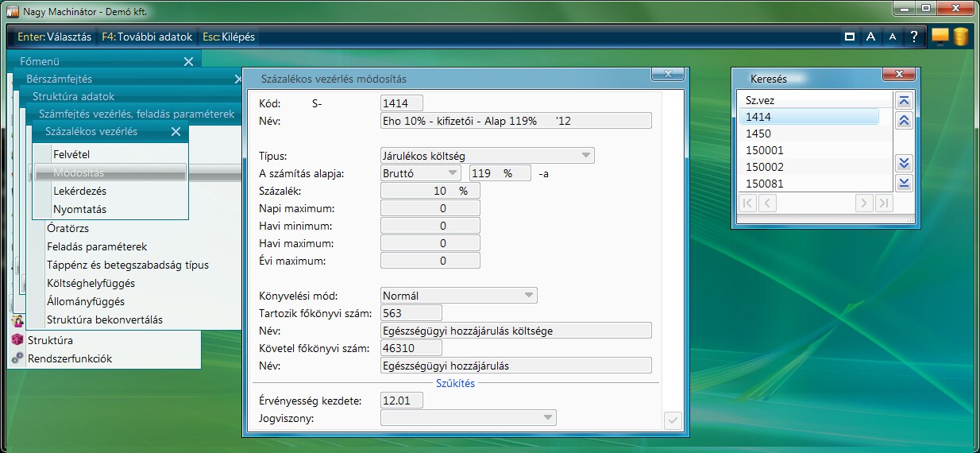Click the F4: További adatok button
980x453 pixels.
click(147, 37)
